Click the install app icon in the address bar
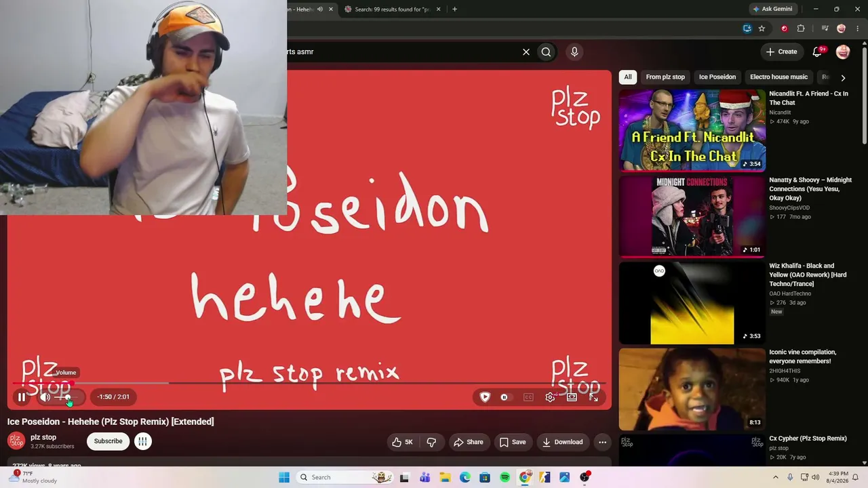This screenshot has width=868, height=488. tap(747, 28)
